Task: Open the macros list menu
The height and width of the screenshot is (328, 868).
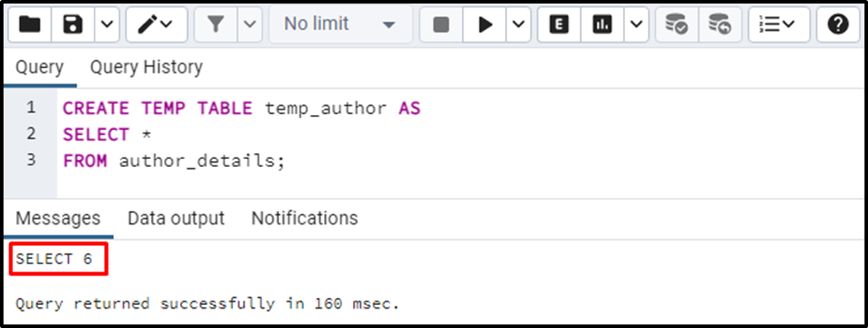Action: pyautogui.click(x=779, y=25)
